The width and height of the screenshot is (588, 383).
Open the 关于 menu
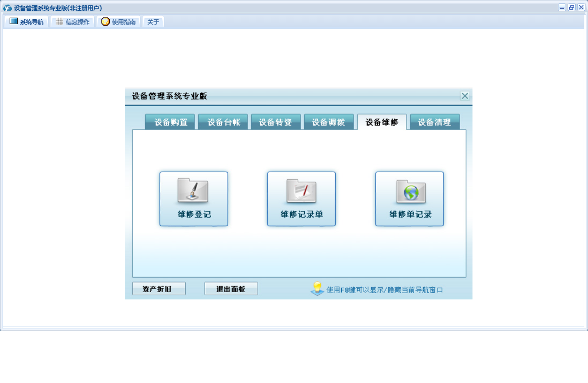(x=153, y=22)
